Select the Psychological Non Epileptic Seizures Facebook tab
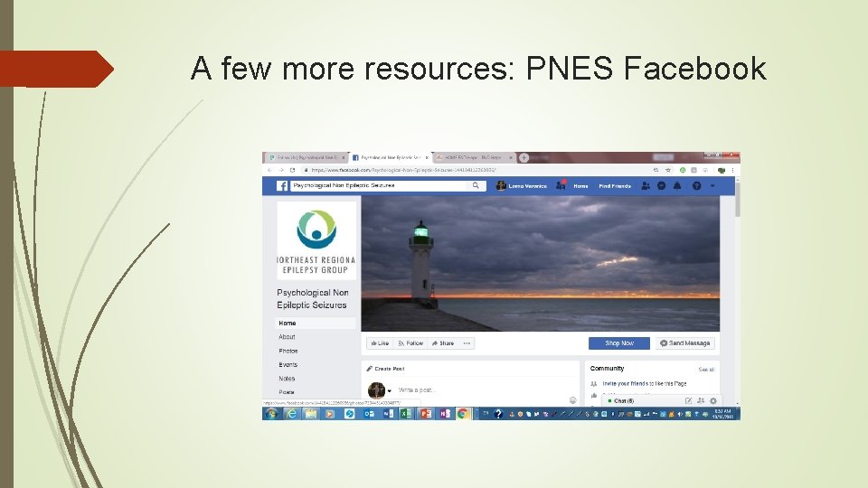The width and height of the screenshot is (868, 488). [x=391, y=157]
